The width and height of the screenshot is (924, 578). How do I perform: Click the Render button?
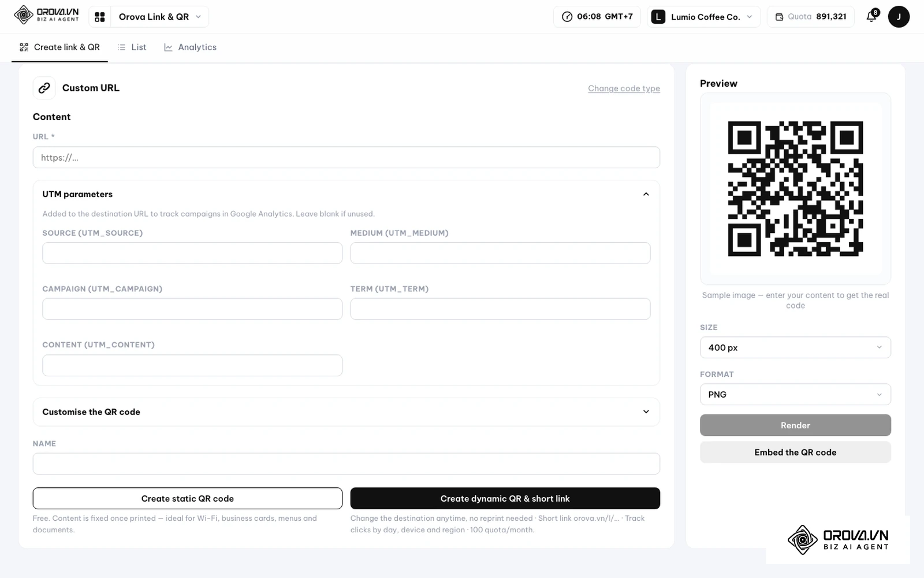(x=795, y=425)
